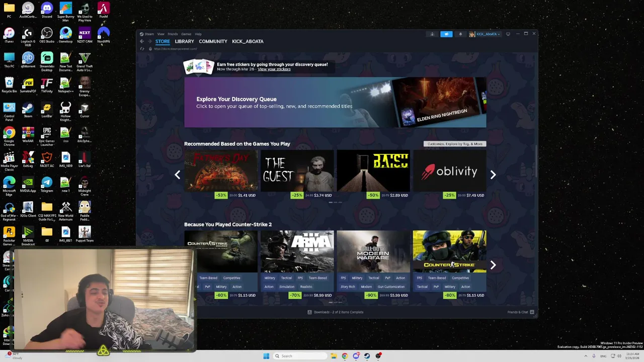
Task: Show previous recommended games with left arrow
Action: [177, 174]
